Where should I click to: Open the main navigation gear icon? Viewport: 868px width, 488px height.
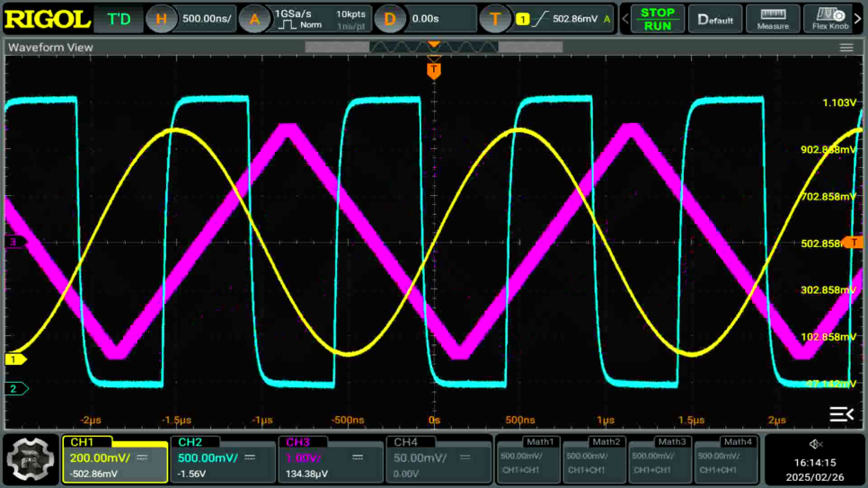pos(31,459)
